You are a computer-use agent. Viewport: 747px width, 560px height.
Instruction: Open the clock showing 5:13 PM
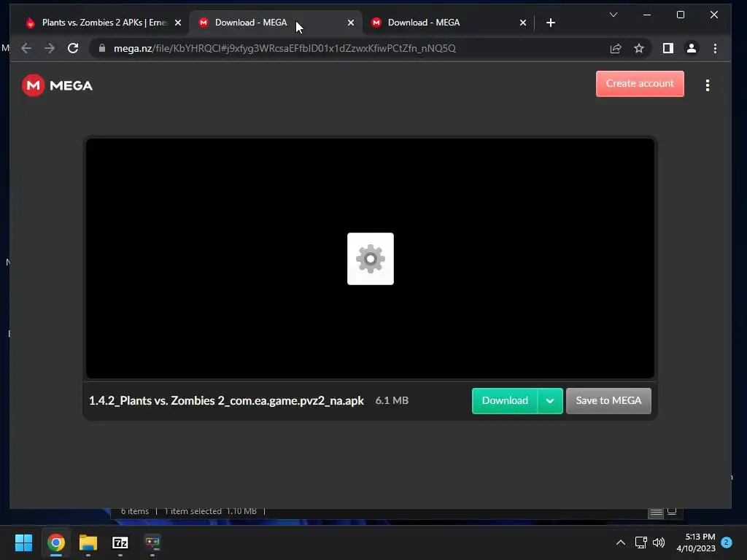tap(695, 542)
